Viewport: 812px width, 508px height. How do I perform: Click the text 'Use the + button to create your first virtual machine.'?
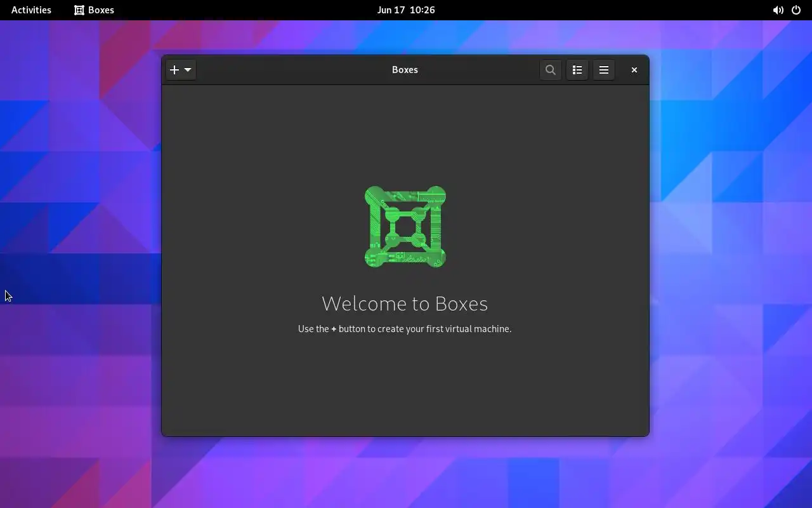[x=405, y=329]
